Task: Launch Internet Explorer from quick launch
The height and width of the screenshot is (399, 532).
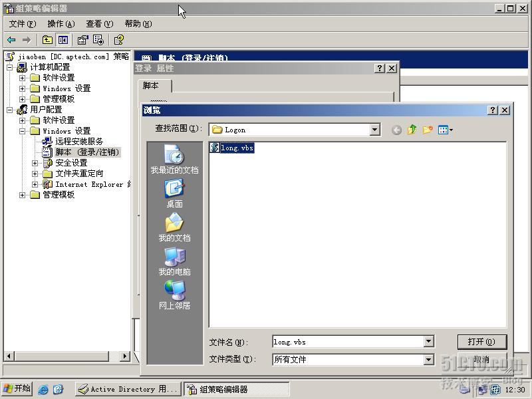Action: (x=43, y=389)
